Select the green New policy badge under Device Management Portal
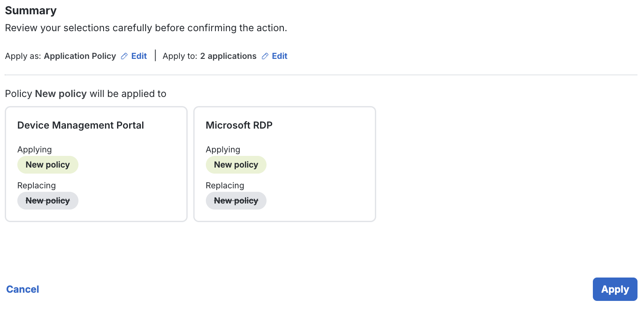644x310 pixels. pyautogui.click(x=48, y=165)
